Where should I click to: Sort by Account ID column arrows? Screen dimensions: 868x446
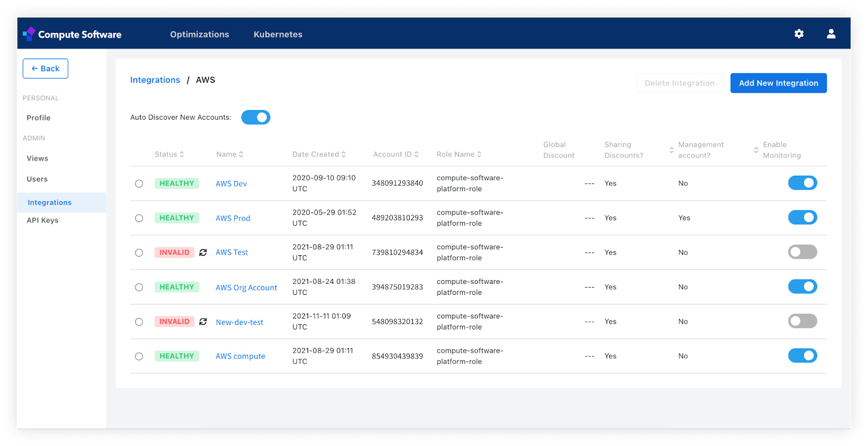pyautogui.click(x=416, y=154)
